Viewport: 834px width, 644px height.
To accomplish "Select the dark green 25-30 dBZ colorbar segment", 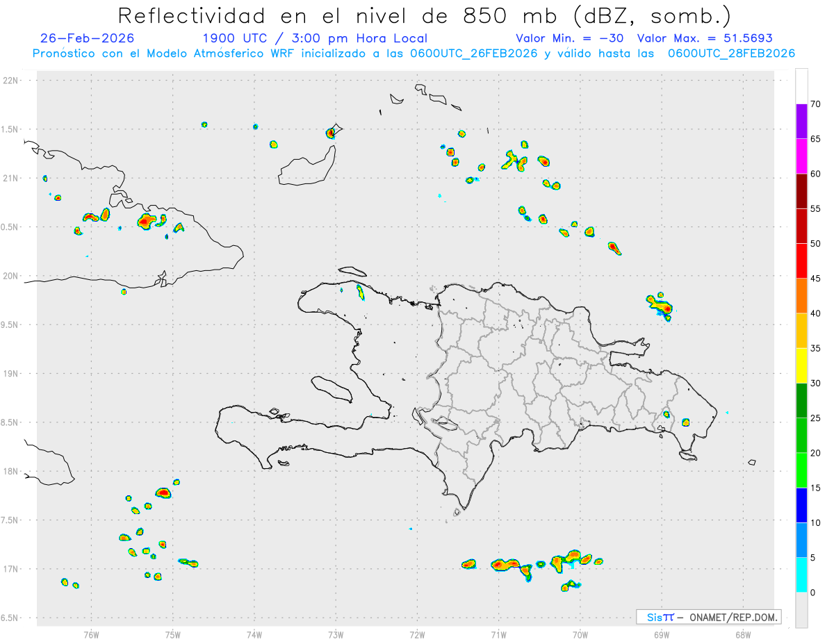I will pos(801,401).
